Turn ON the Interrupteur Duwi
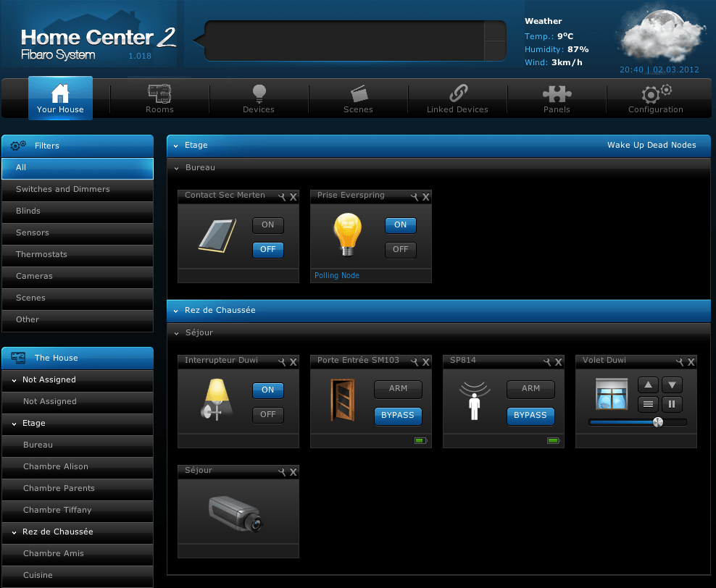 [x=268, y=390]
